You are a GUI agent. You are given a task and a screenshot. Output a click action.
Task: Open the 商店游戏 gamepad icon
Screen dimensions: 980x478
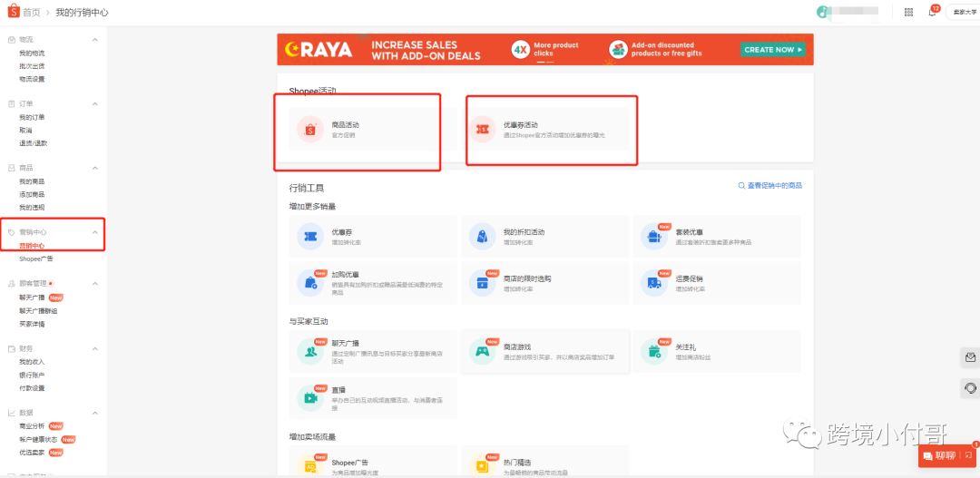click(482, 352)
